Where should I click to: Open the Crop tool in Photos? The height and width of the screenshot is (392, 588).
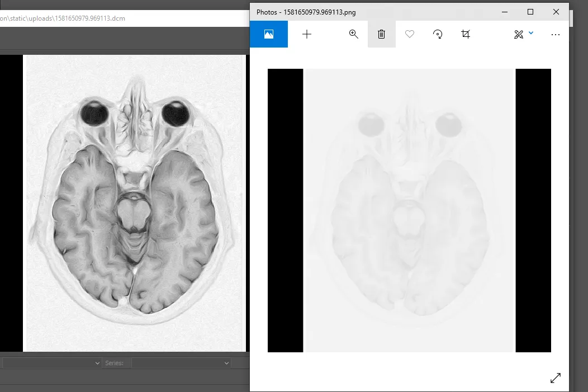tap(466, 34)
